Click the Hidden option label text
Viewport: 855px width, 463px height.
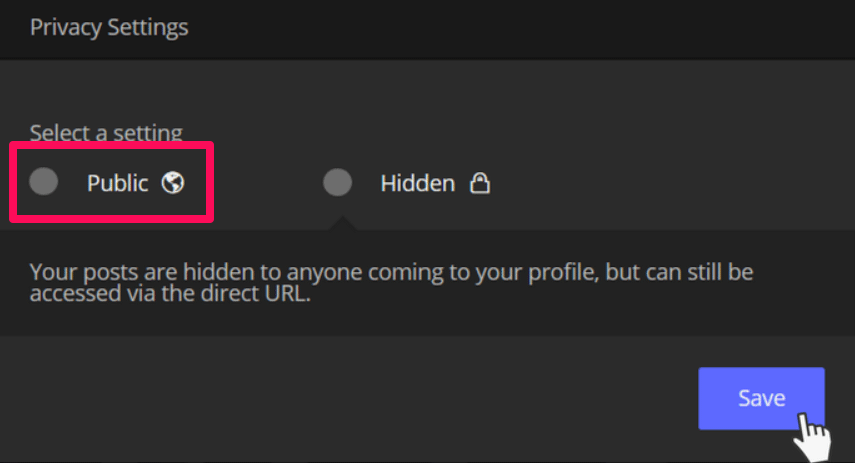417,183
